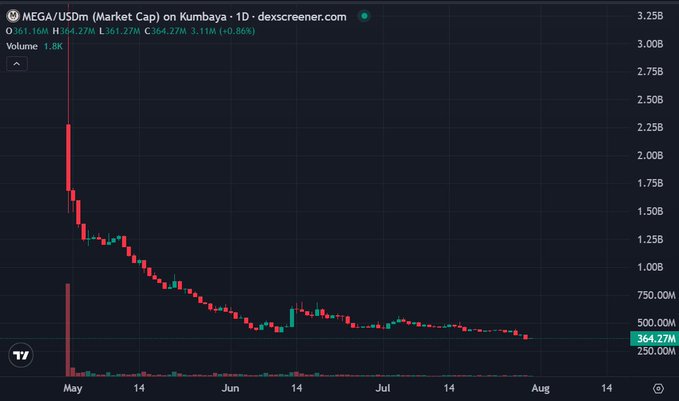
Task: Click the high value H364.27M
Action: point(74,31)
